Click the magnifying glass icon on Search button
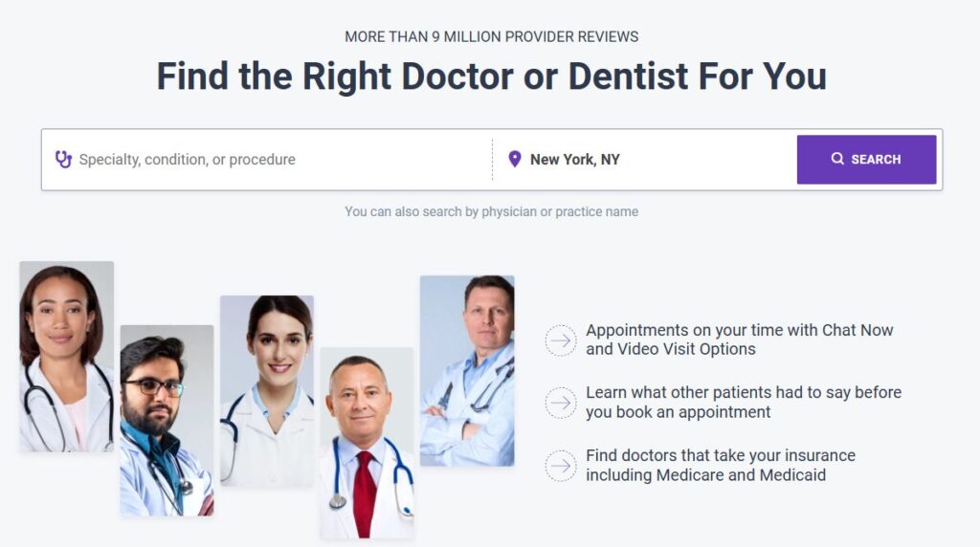This screenshot has height=547, width=980. click(837, 159)
